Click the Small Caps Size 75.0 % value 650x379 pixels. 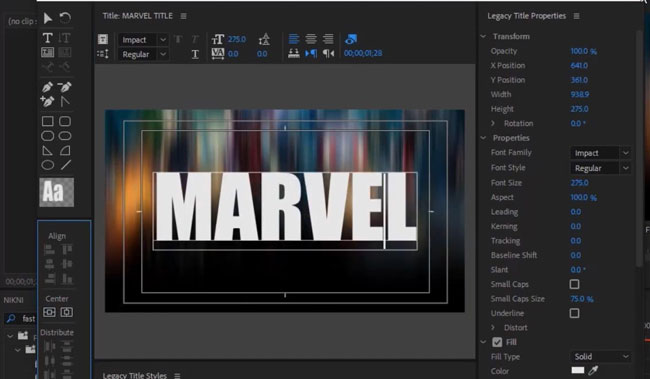[x=582, y=299]
